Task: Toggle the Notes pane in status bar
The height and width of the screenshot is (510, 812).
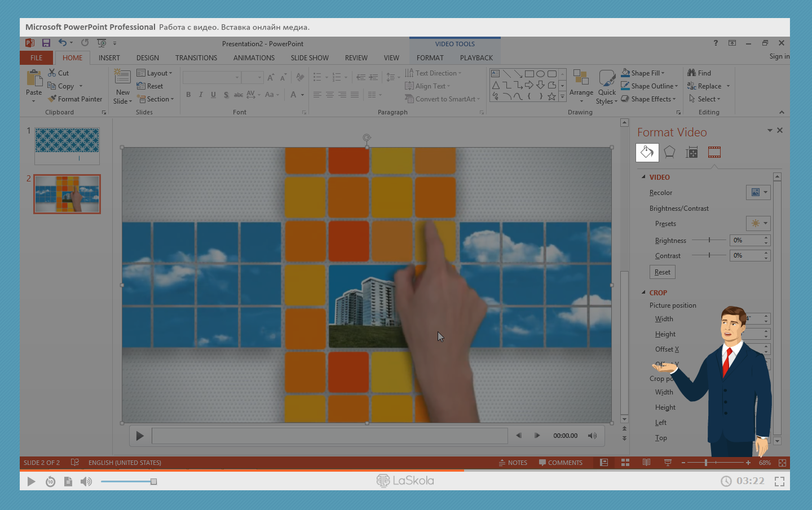Action: click(x=513, y=463)
